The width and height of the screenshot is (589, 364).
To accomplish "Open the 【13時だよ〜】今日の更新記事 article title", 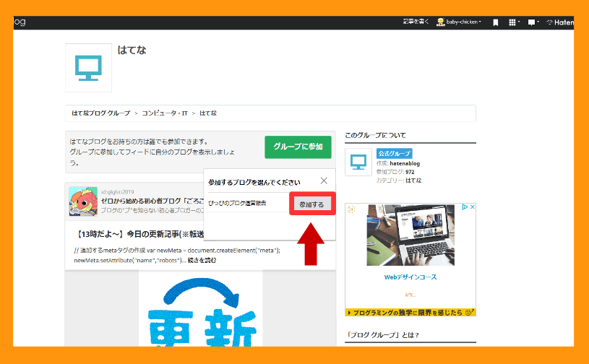I will tap(140, 234).
